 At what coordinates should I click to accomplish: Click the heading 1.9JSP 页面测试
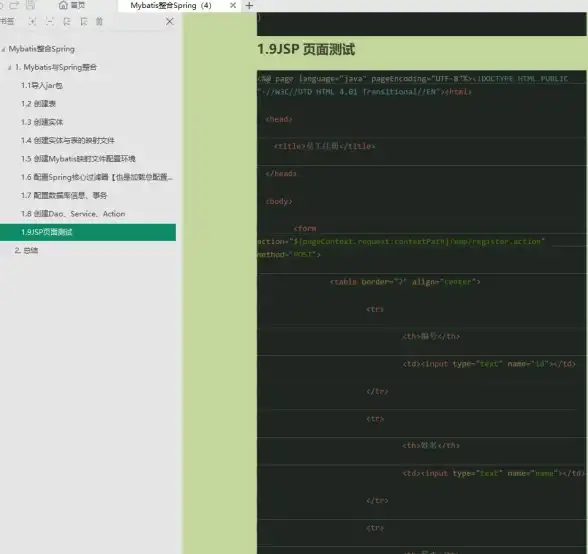click(306, 50)
